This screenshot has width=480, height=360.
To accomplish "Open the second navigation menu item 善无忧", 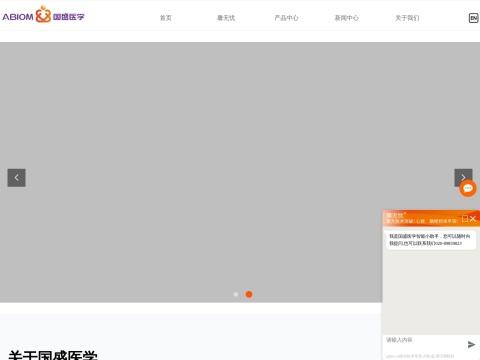I will [x=226, y=18].
